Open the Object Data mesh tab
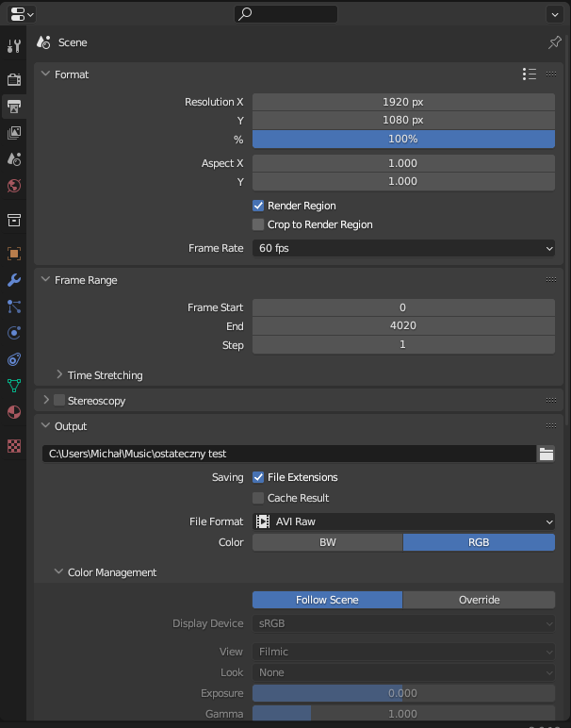The height and width of the screenshot is (728, 571). coord(14,386)
